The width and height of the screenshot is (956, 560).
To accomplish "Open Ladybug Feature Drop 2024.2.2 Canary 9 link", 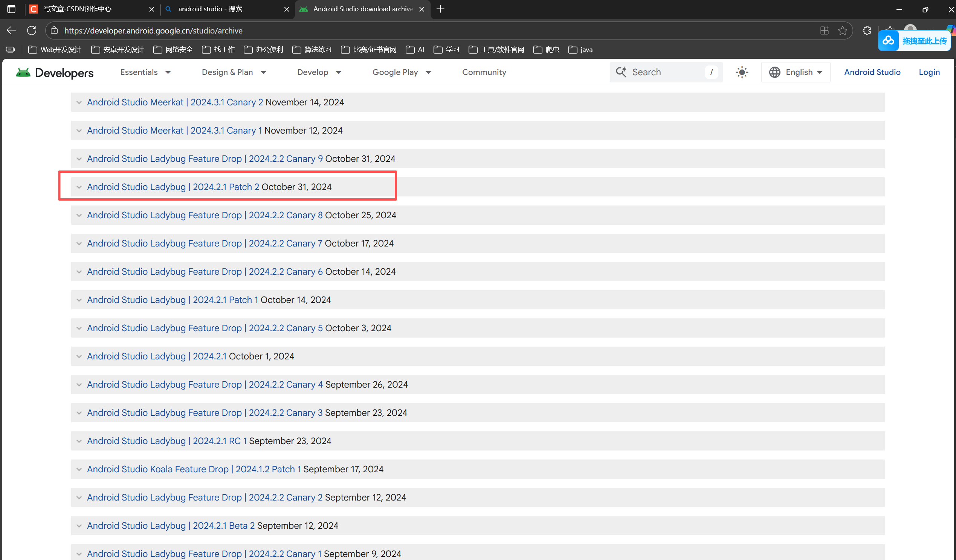I will [205, 159].
